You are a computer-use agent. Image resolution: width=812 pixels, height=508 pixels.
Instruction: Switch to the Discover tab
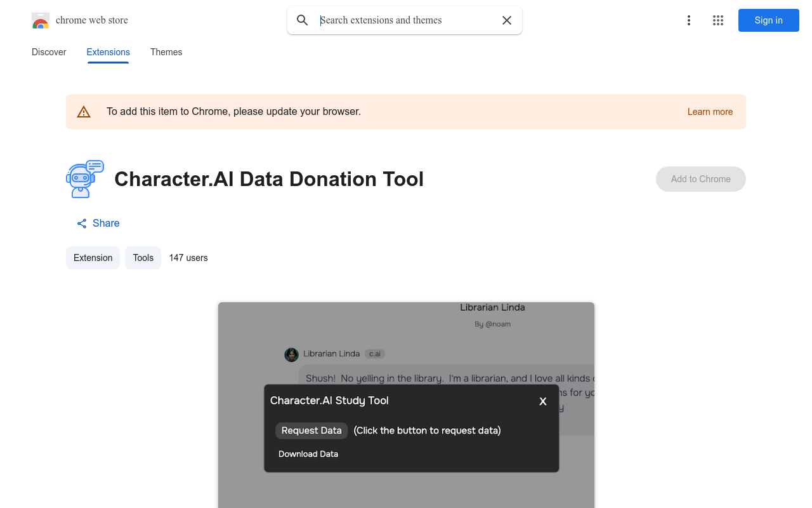49,52
